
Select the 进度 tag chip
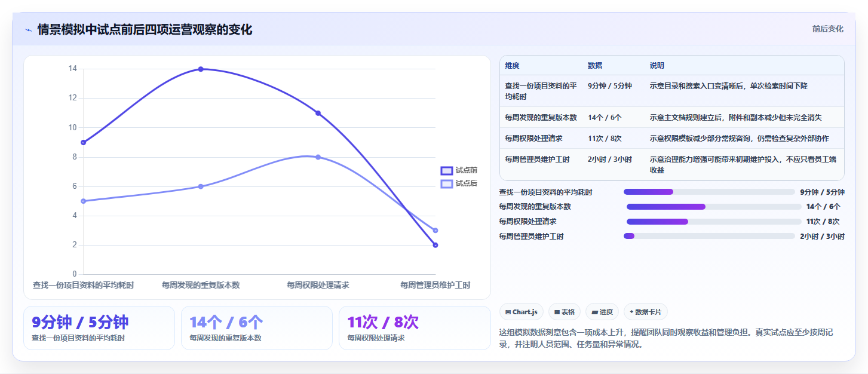(602, 312)
